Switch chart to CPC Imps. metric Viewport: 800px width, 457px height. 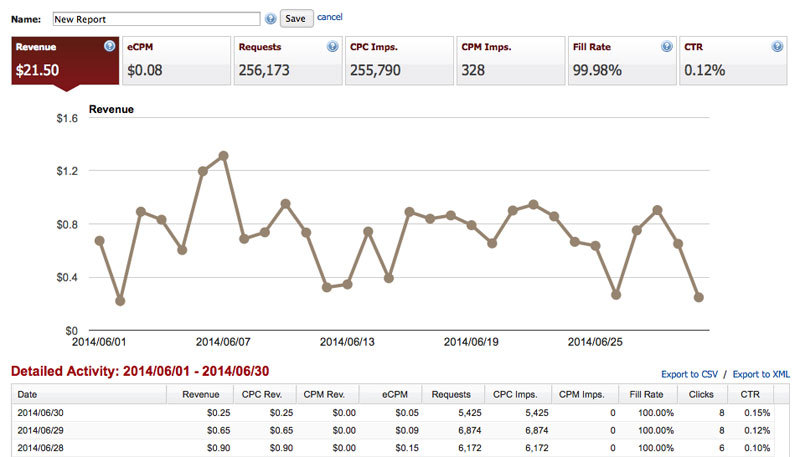click(399, 60)
